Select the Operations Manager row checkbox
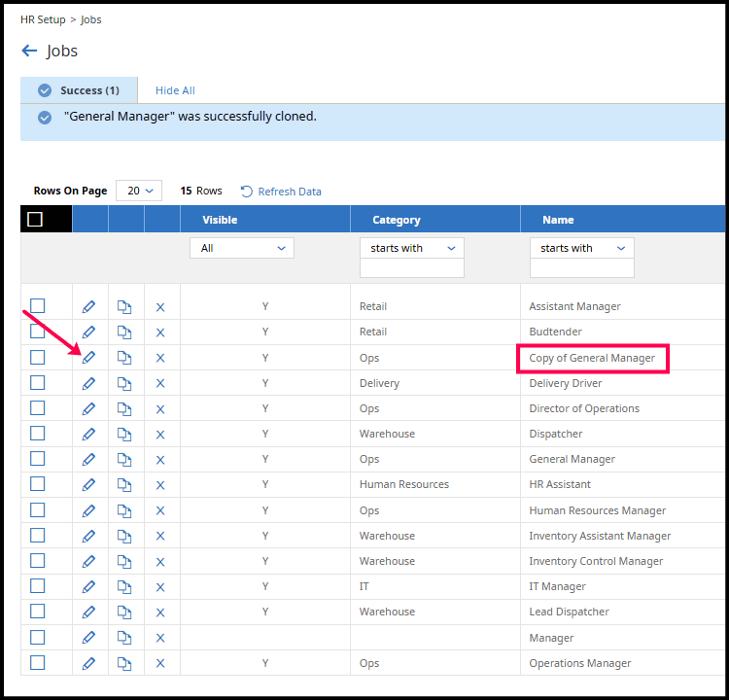729x700 pixels. [x=37, y=662]
